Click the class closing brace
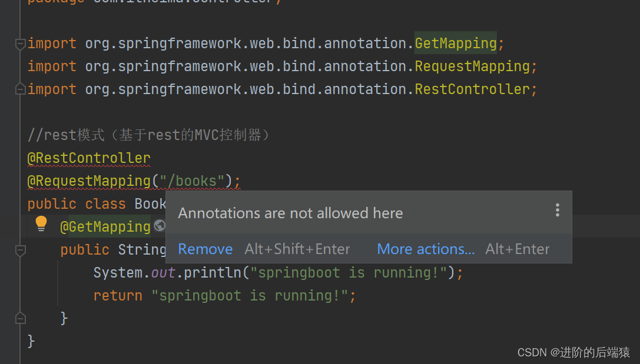 (x=31, y=340)
